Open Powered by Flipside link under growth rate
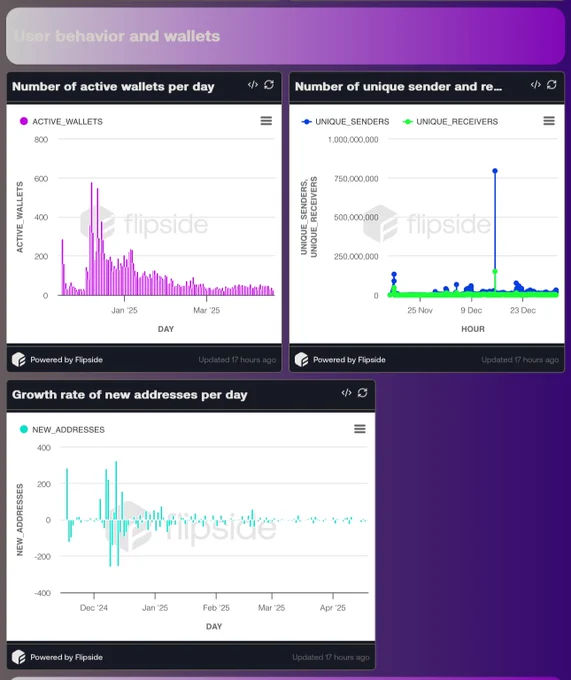 (x=66, y=657)
